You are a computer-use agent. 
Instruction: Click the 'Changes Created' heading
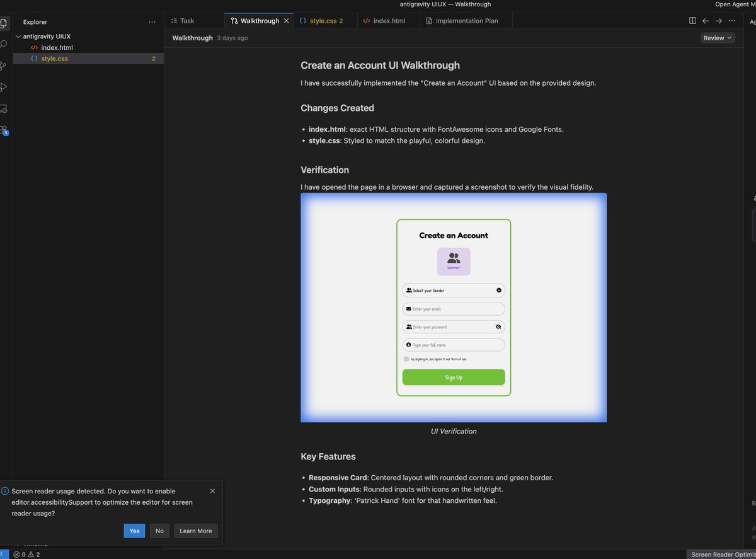coord(337,108)
